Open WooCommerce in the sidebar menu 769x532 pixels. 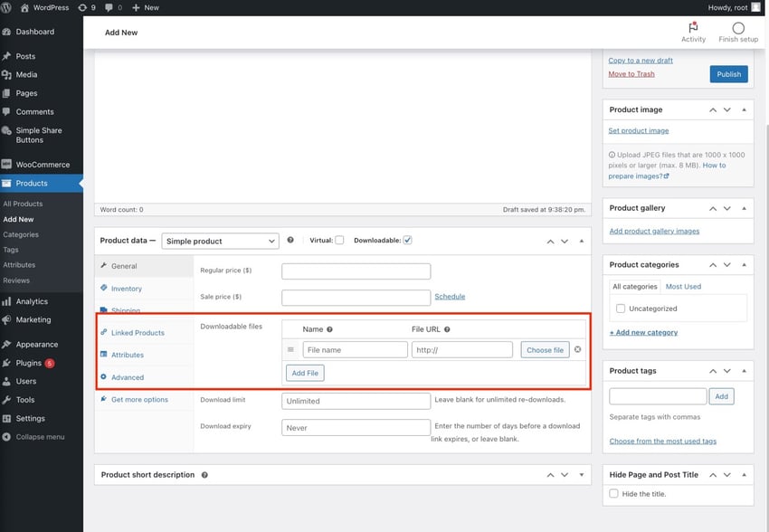(42, 165)
